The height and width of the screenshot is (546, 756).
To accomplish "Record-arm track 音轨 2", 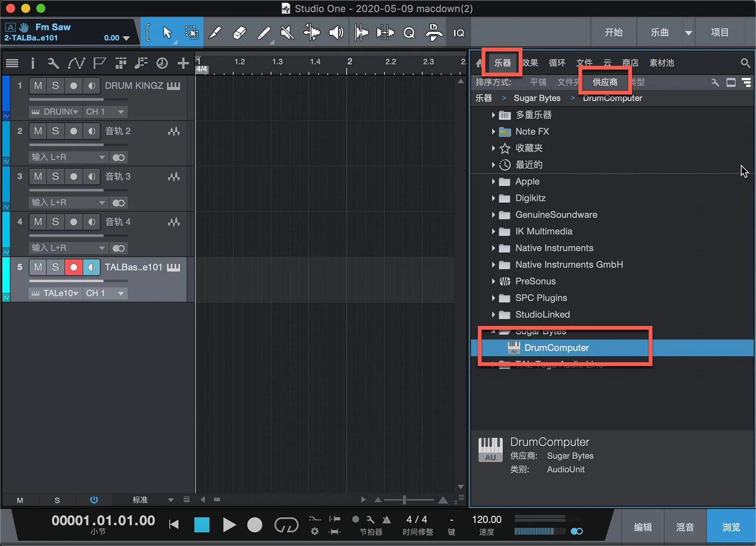I will [x=73, y=131].
